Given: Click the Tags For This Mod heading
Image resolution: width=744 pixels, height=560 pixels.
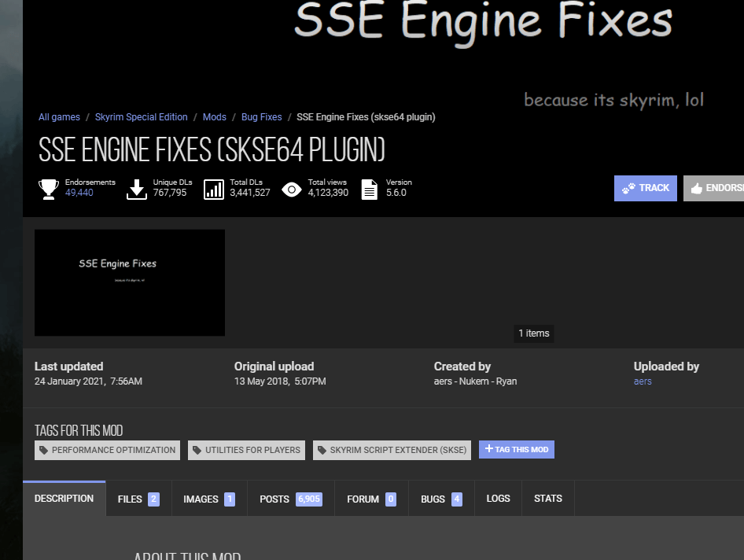Looking at the screenshot, I should point(79,430).
